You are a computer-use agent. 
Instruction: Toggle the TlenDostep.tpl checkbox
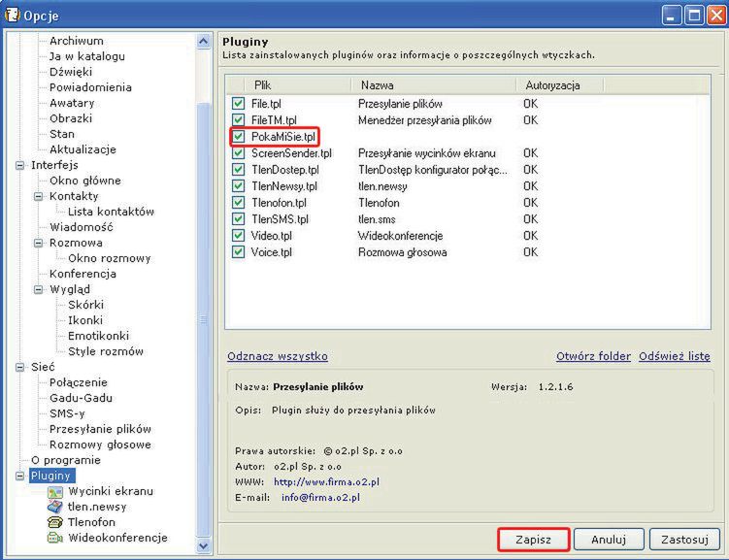tap(238, 170)
